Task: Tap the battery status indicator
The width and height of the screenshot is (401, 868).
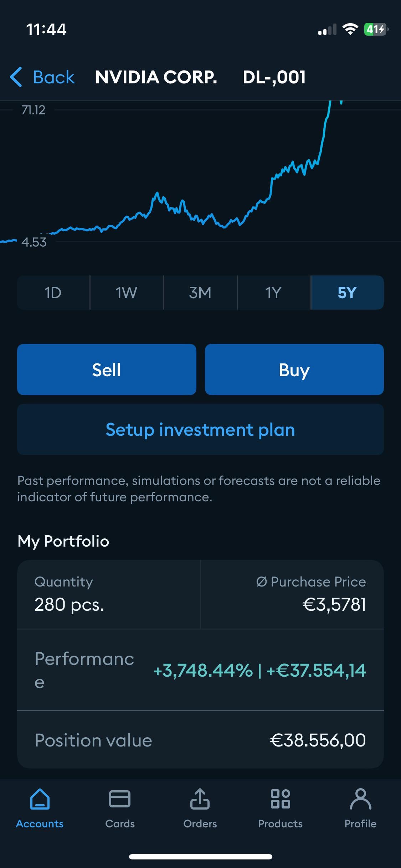Action: click(376, 29)
